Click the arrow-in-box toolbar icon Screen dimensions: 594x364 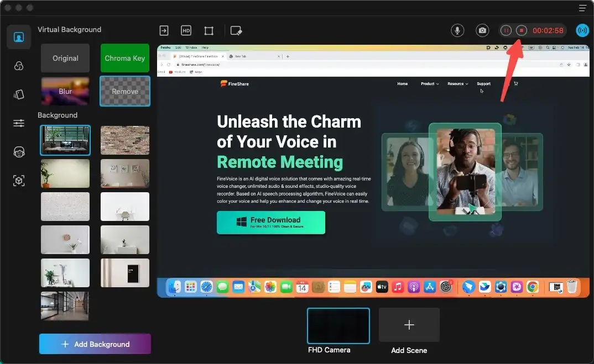click(x=164, y=30)
